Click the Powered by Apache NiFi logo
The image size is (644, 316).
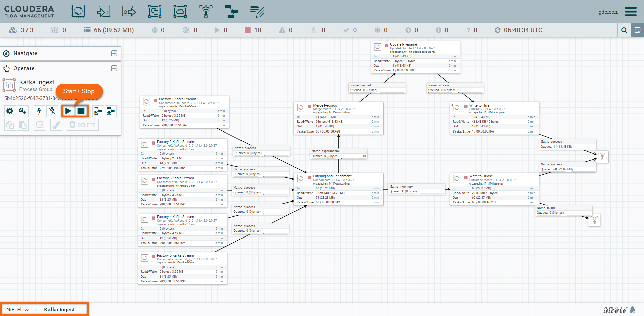pos(619,310)
